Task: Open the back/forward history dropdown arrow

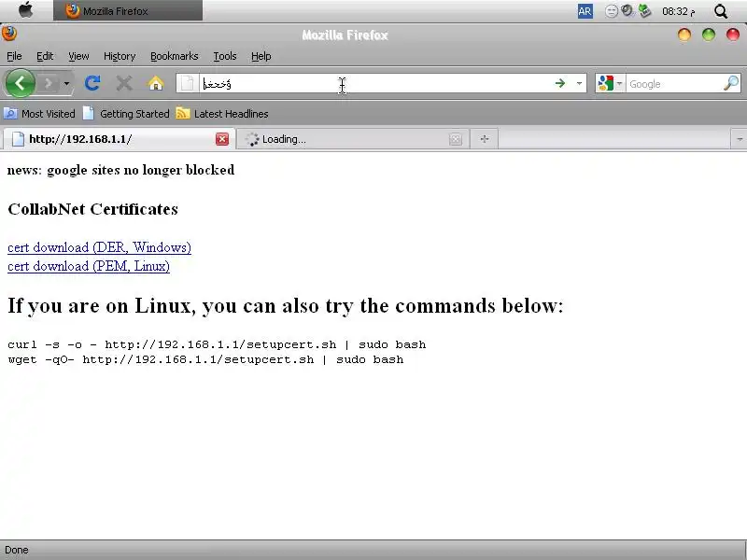Action: 66,84
